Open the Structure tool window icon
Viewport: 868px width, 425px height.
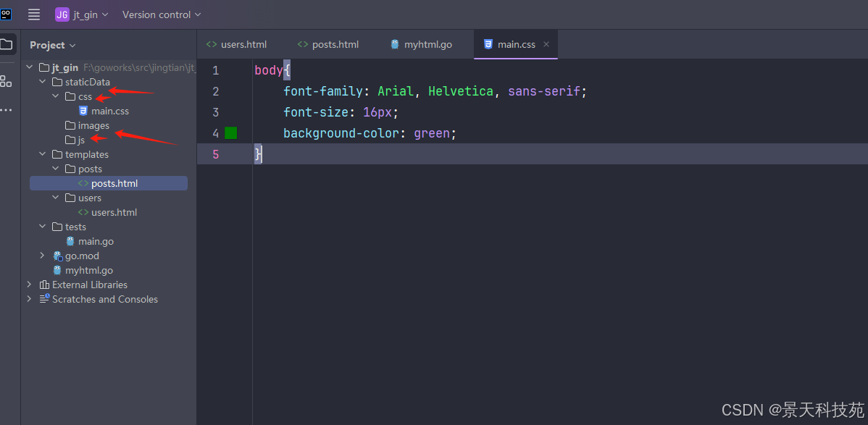pyautogui.click(x=6, y=81)
